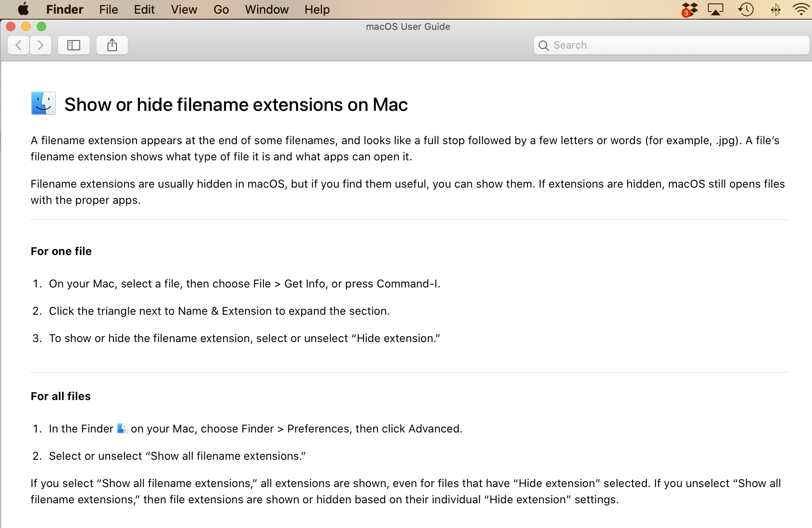The height and width of the screenshot is (528, 812).
Task: Click the large Finder icon beside the title
Action: (43, 103)
